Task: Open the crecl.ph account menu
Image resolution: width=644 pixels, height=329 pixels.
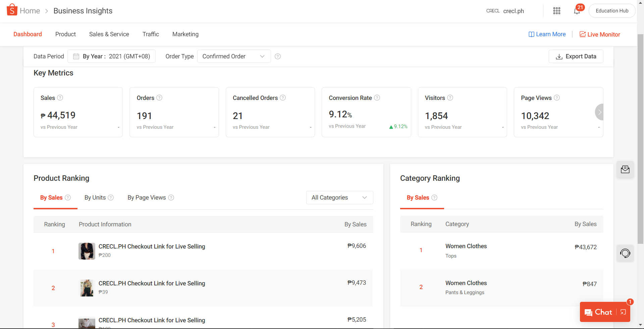Action: (514, 11)
